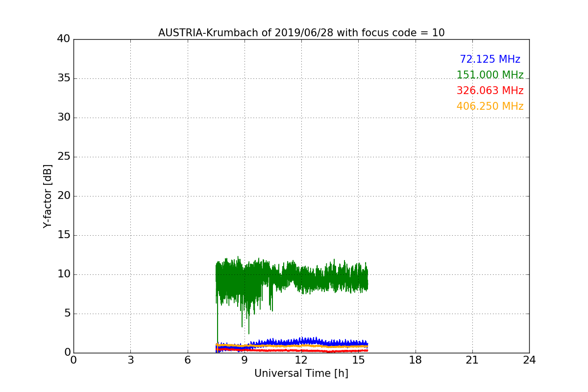Click x-axis tick label 0
Image resolution: width=588 pixels, height=392 pixels.
click(x=73, y=360)
